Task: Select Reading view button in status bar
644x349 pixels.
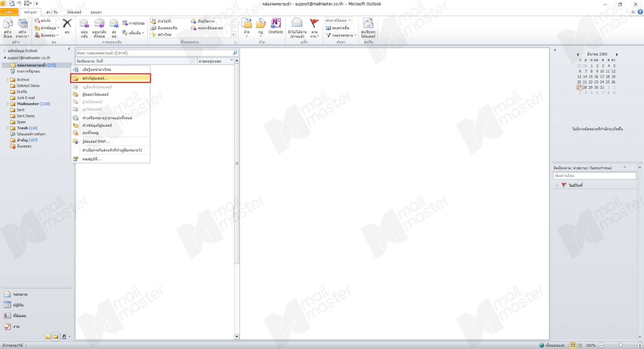Action: (580, 345)
